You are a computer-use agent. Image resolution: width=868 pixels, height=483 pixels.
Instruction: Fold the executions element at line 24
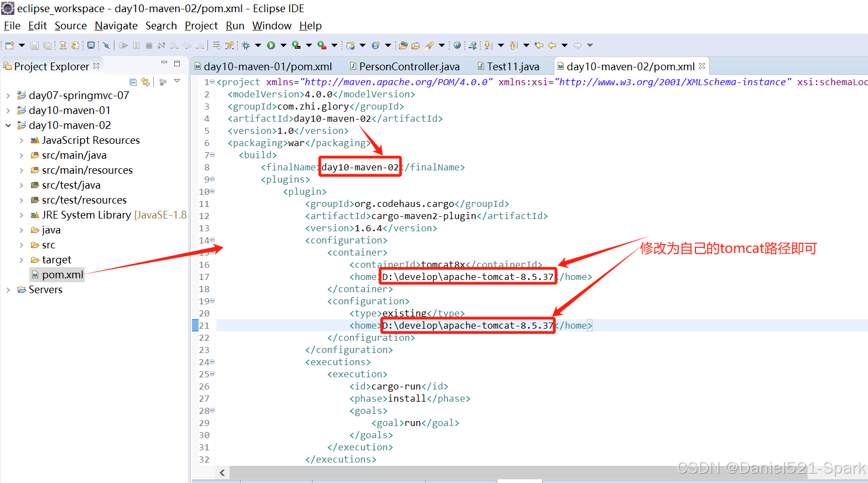pyautogui.click(x=212, y=362)
